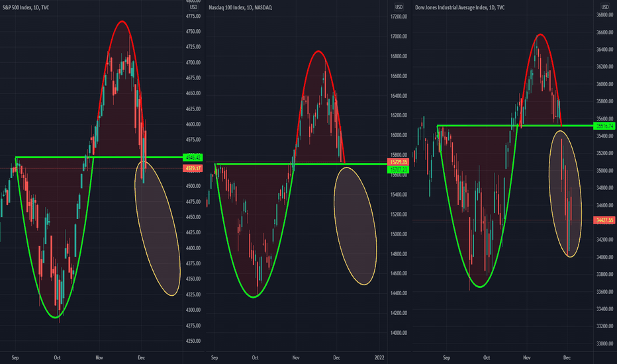The height and width of the screenshot is (364, 617).
Task: Click the Sep label on the S&P 500 time axis
Action: point(15,357)
